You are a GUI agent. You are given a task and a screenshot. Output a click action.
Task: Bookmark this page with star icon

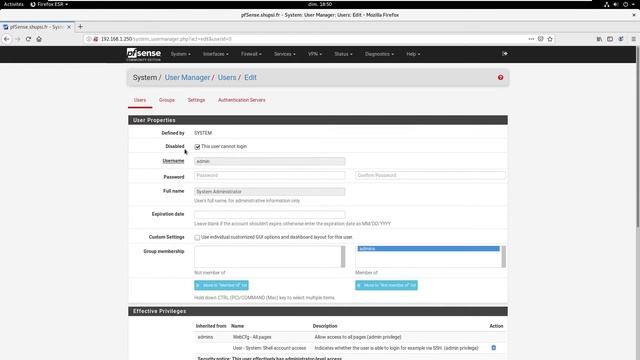tap(550, 39)
